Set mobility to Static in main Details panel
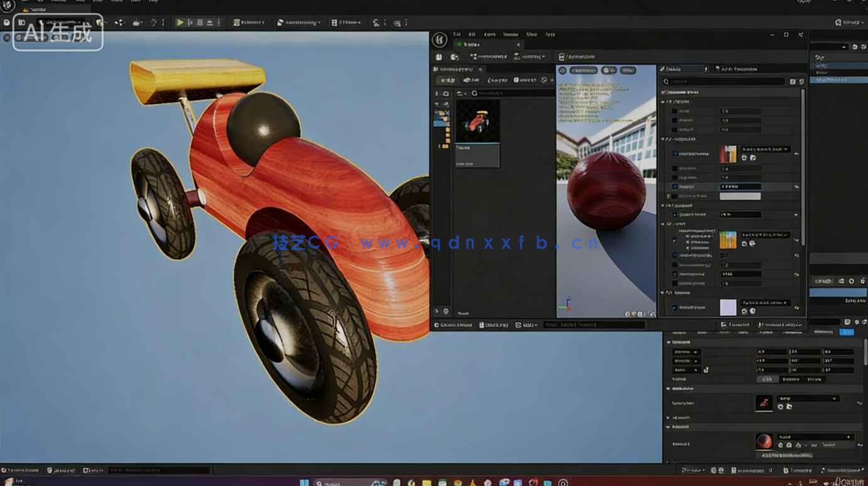868x486 pixels. coord(767,379)
